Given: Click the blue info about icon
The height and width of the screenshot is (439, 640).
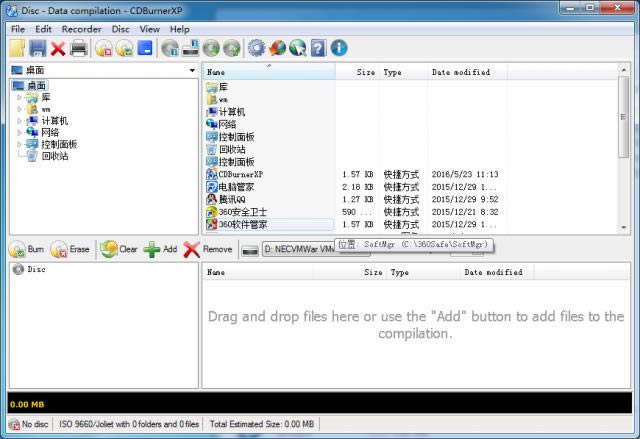Looking at the screenshot, I should pos(339,48).
